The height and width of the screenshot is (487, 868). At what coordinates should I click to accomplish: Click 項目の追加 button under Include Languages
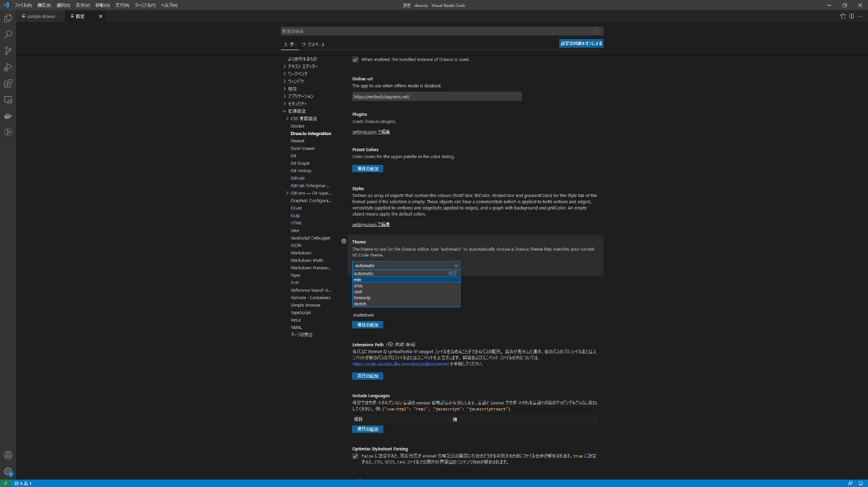click(368, 429)
